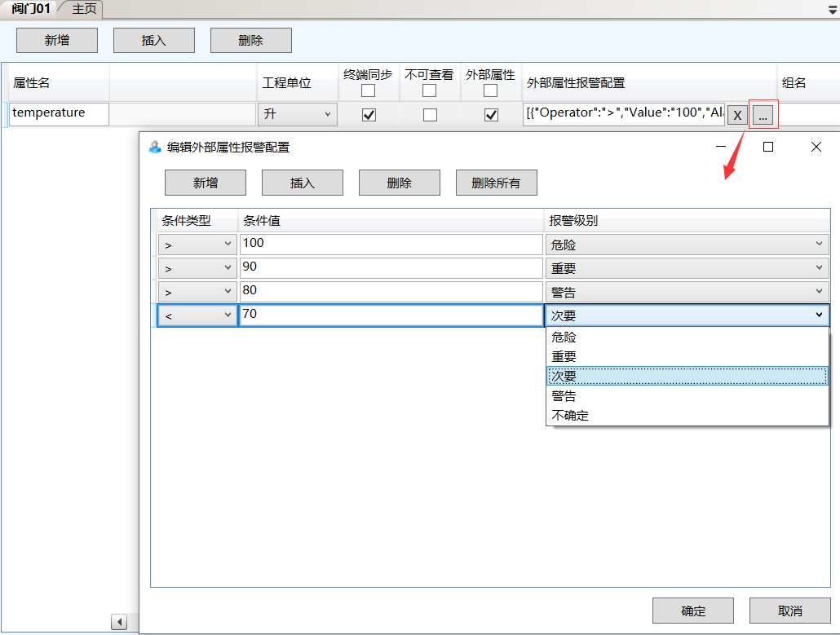Viewport: 840px width, 635px height.
Task: Click the 确定 button in dialog
Action: tap(693, 611)
